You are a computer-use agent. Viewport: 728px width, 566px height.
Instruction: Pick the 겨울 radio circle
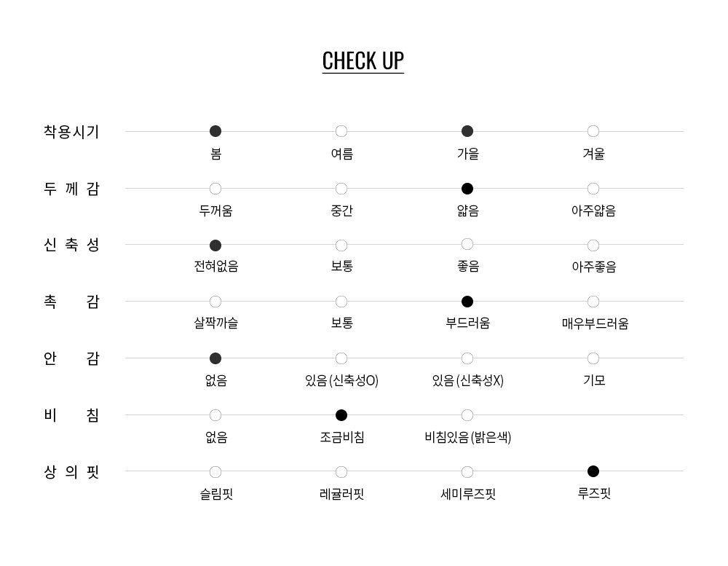(593, 131)
